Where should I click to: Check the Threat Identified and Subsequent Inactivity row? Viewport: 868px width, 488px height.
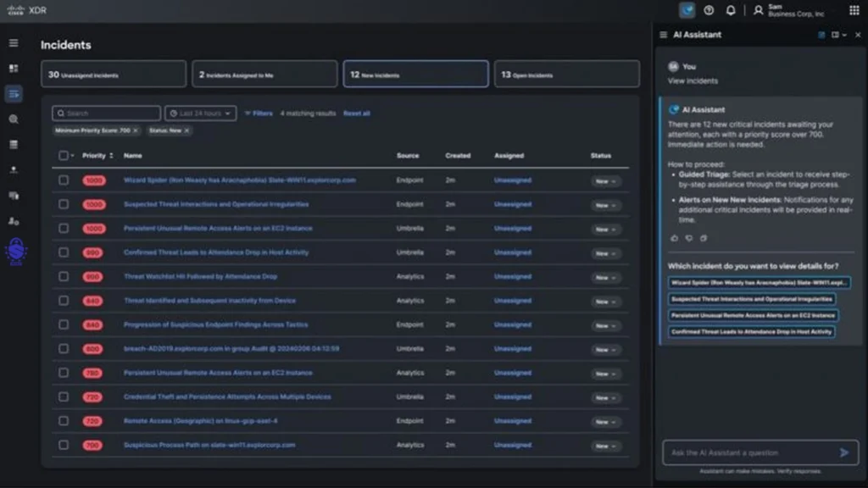point(64,301)
